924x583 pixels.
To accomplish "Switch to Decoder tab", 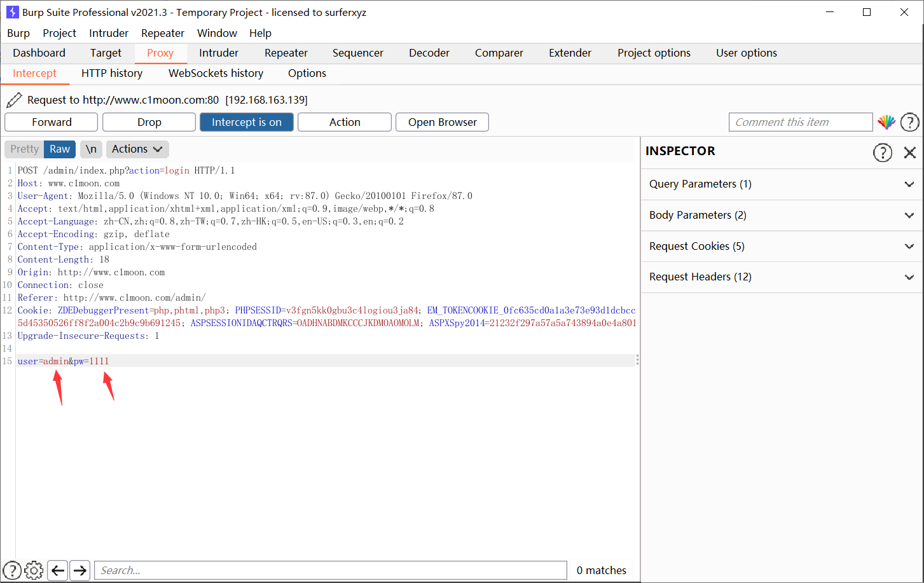I will click(429, 53).
